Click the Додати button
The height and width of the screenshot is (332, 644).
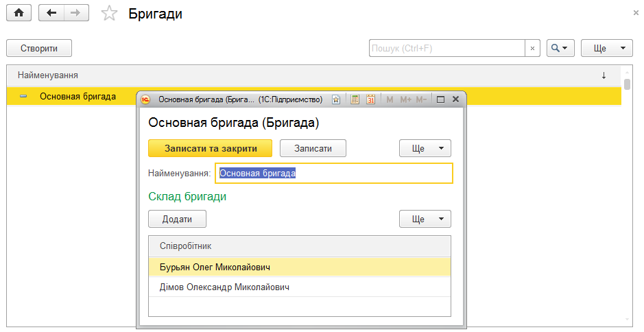pos(177,219)
